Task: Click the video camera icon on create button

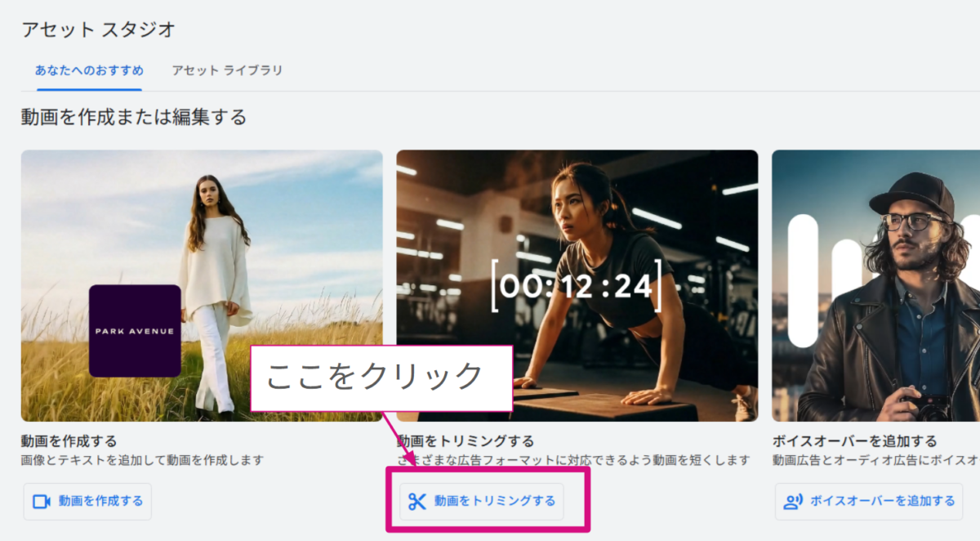Action: 42,502
